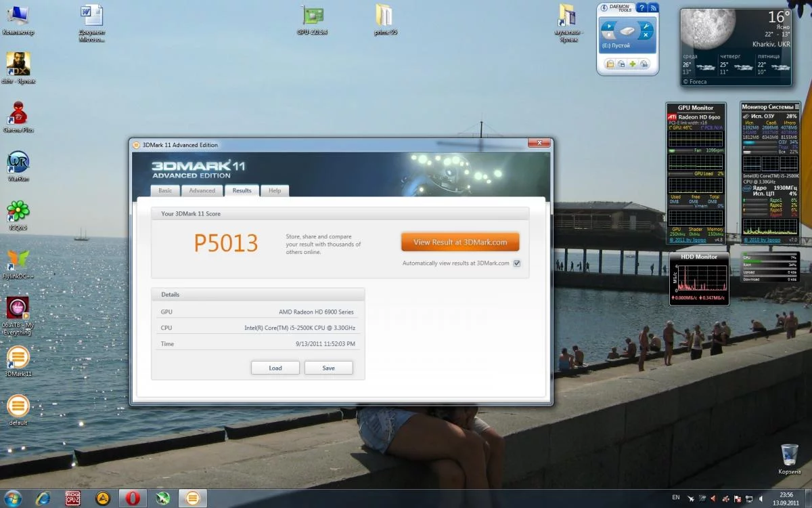Click DAEMON Tools gadget help icon
The height and width of the screenshot is (508, 812).
[x=641, y=7]
